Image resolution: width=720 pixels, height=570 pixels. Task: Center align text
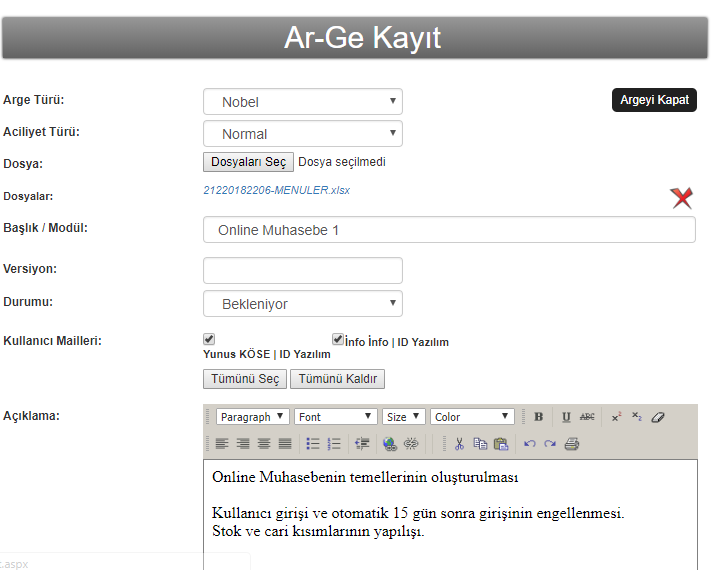pos(264,444)
